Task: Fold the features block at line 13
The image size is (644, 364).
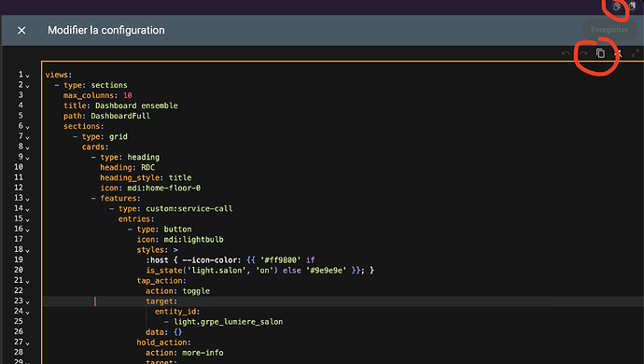Action: (27, 199)
